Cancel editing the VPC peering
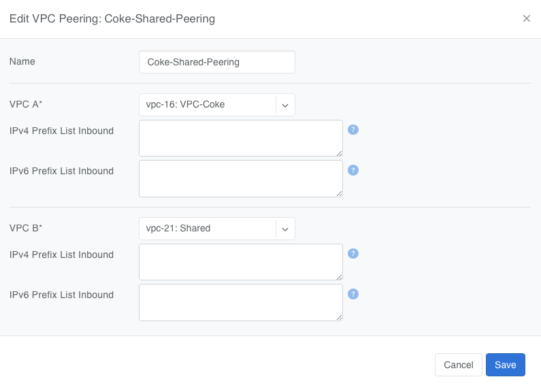 click(458, 365)
